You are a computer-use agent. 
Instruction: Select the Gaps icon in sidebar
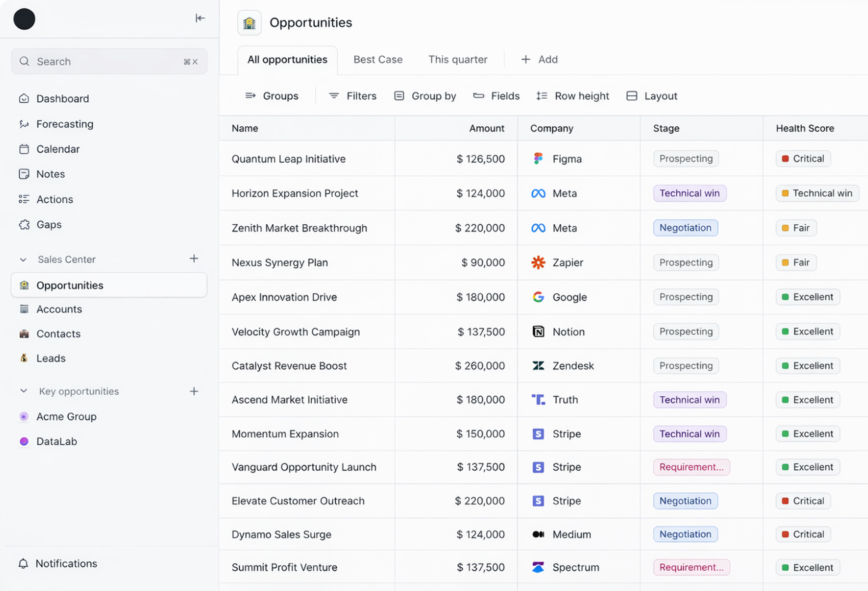point(24,224)
